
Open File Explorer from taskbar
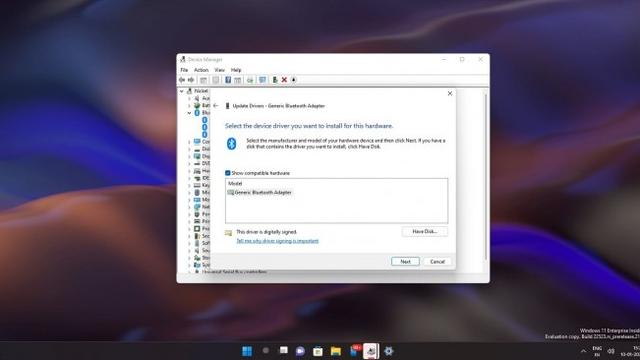[x=336, y=351]
